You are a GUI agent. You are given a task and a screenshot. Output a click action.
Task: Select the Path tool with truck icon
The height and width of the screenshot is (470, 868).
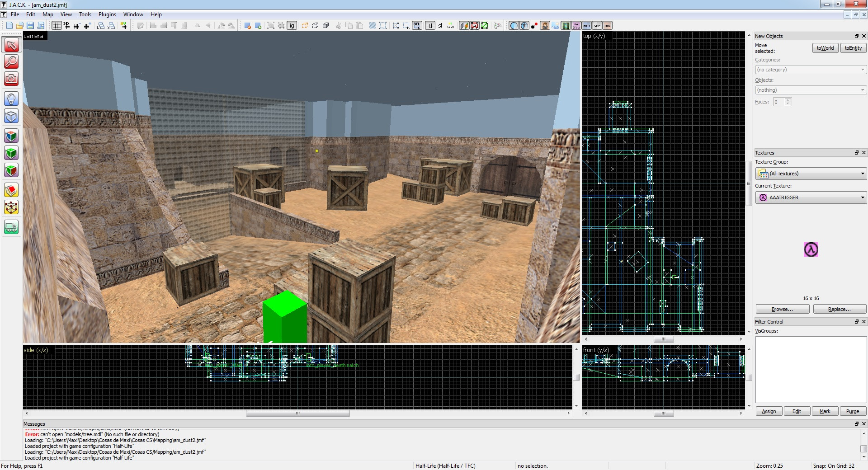click(11, 227)
